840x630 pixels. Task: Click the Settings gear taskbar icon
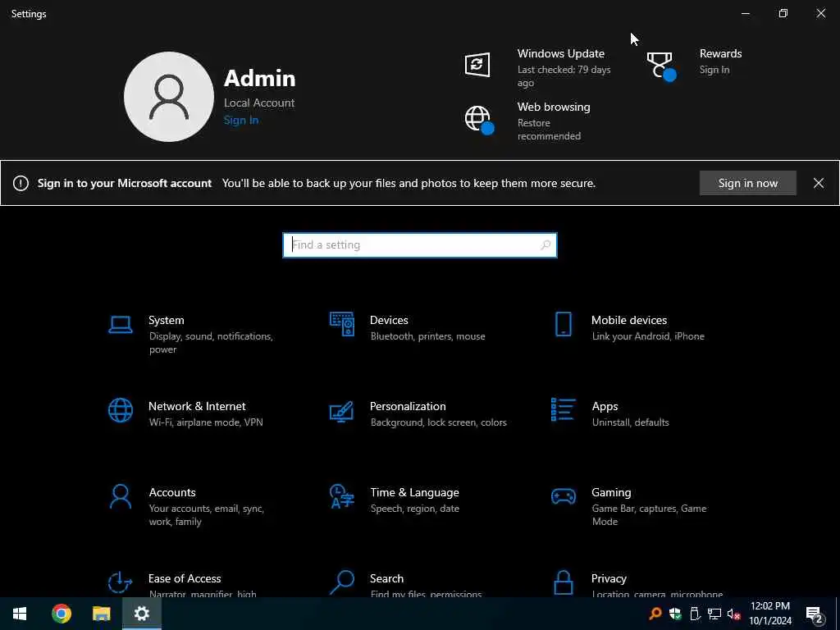tap(141, 614)
